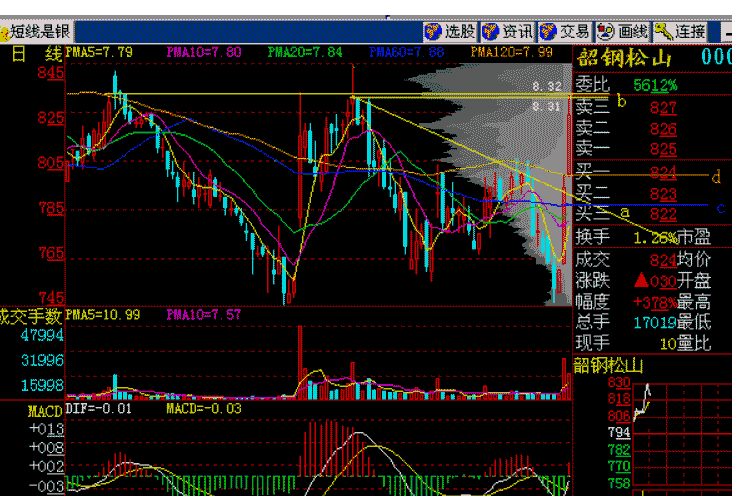Click volume PMA10=7.57 label
The height and width of the screenshot is (496, 732).
pos(204,315)
